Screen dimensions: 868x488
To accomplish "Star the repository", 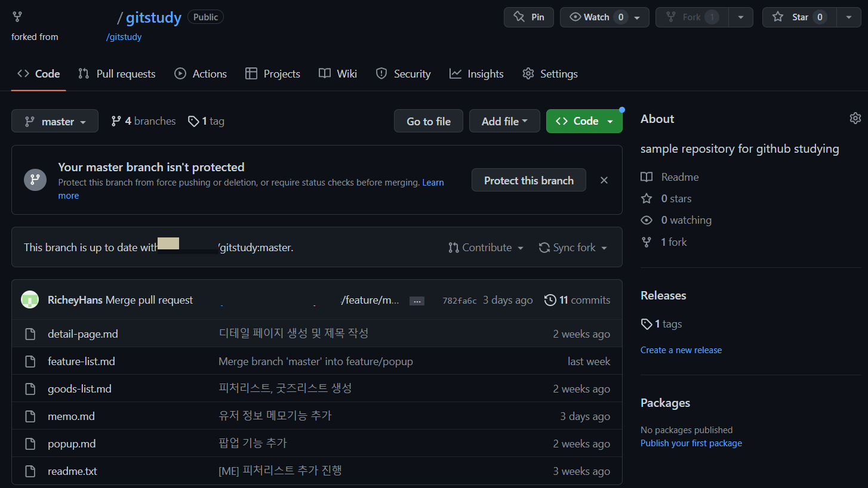I will (799, 17).
